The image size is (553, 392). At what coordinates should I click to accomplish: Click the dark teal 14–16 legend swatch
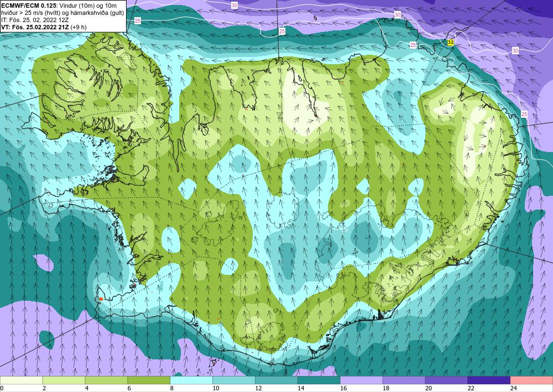(x=319, y=380)
